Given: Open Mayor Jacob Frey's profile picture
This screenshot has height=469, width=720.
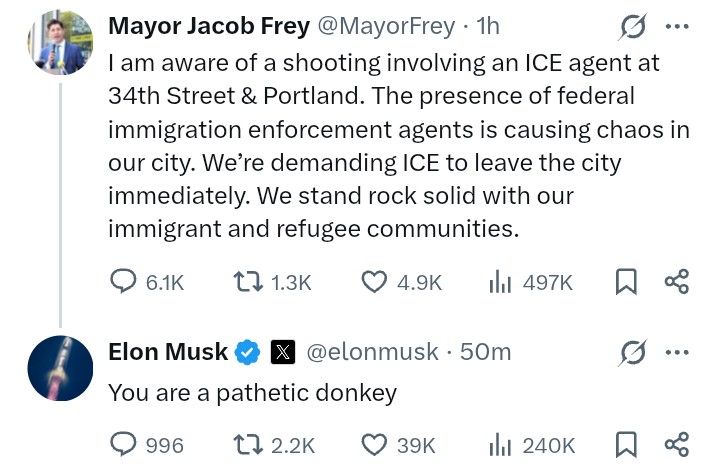Looking at the screenshot, I should click(61, 45).
